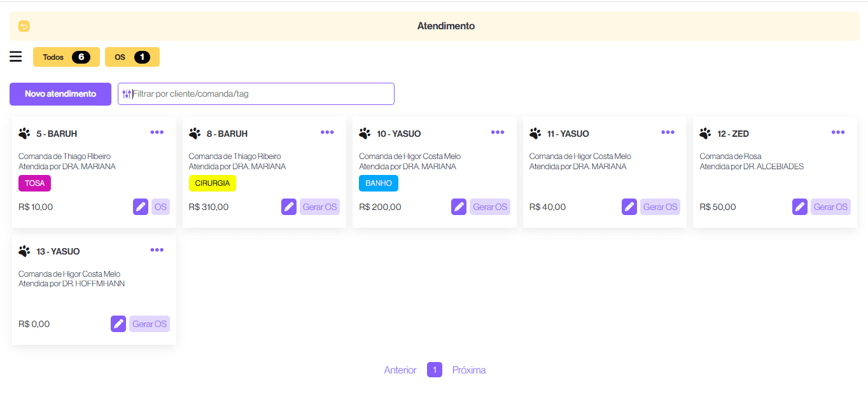The width and height of the screenshot is (868, 404).
Task: Go to Próxima page
Action: tap(469, 370)
